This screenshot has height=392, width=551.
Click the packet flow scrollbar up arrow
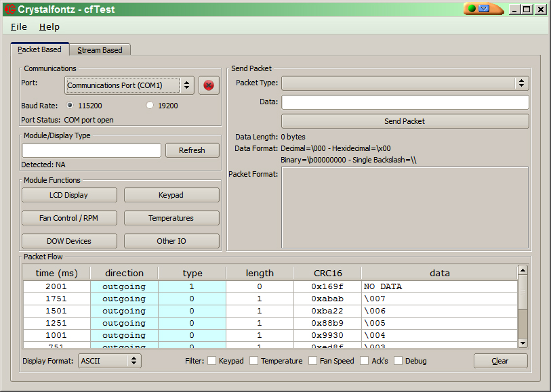point(523,270)
